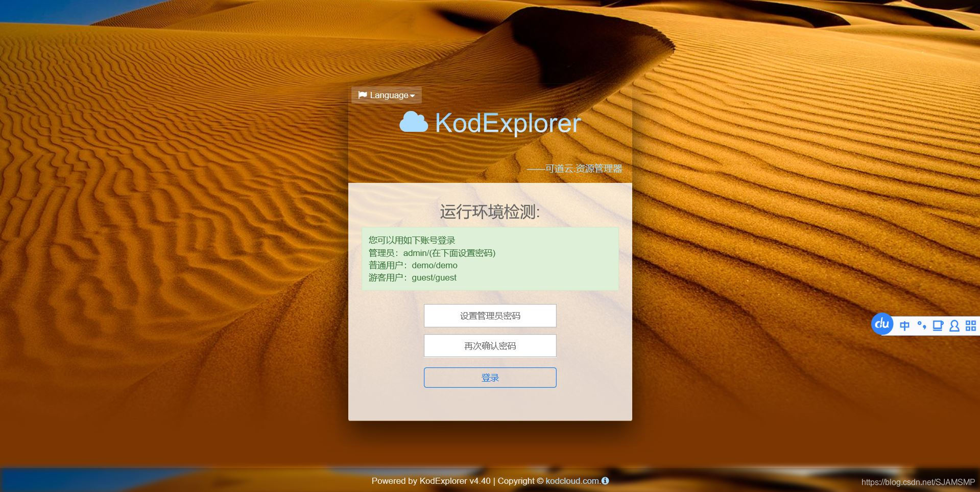Image resolution: width=980 pixels, height=492 pixels.
Task: Click the 可道云.资源管理器 subtitle
Action: pyautogui.click(x=575, y=169)
